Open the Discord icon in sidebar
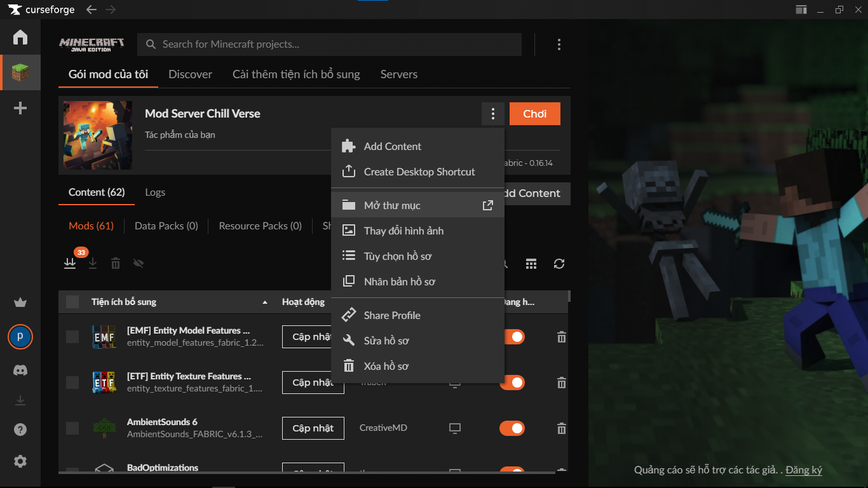868x488 pixels. [20, 370]
